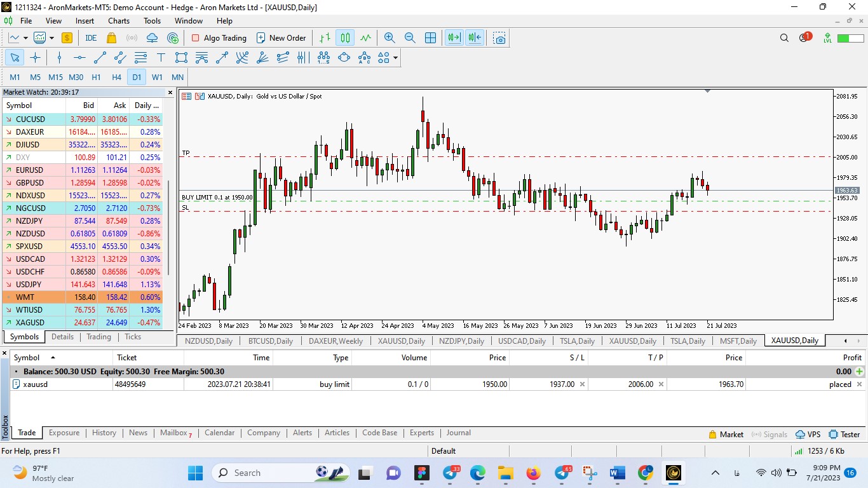Click the gold dollar Depth of Market icon
The width and height of the screenshot is (868, 488).
[67, 38]
